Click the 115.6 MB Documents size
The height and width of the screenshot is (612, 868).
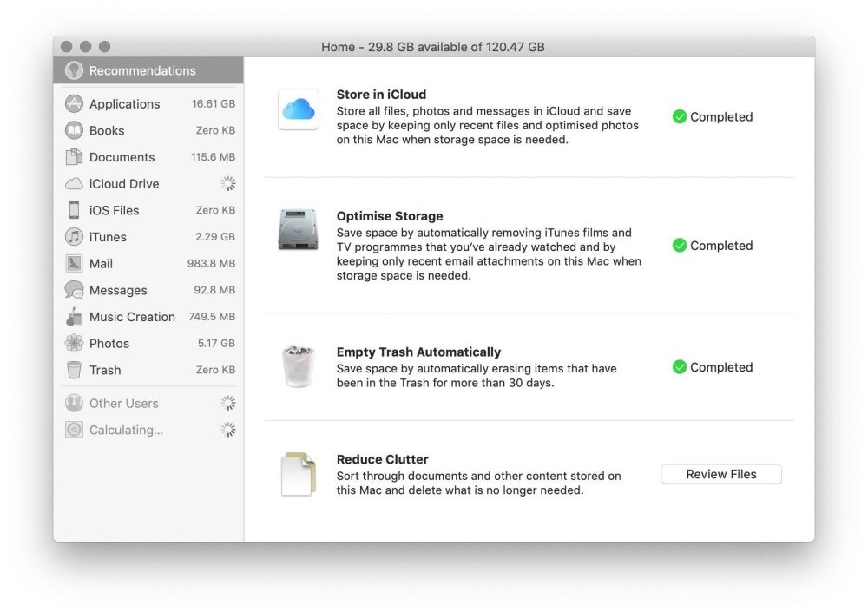[214, 157]
